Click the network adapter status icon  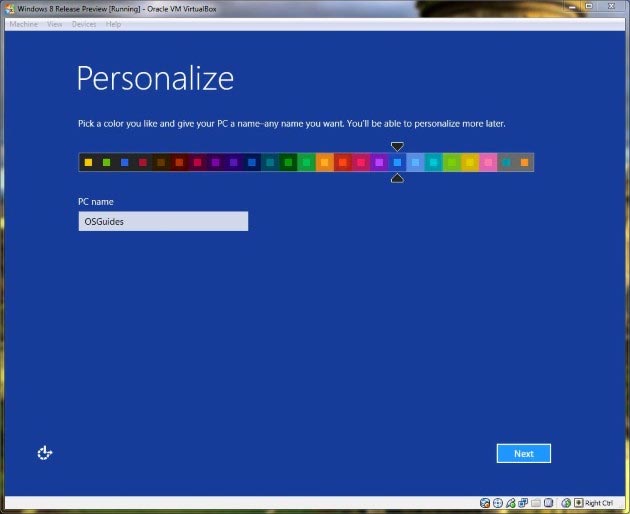(x=522, y=502)
